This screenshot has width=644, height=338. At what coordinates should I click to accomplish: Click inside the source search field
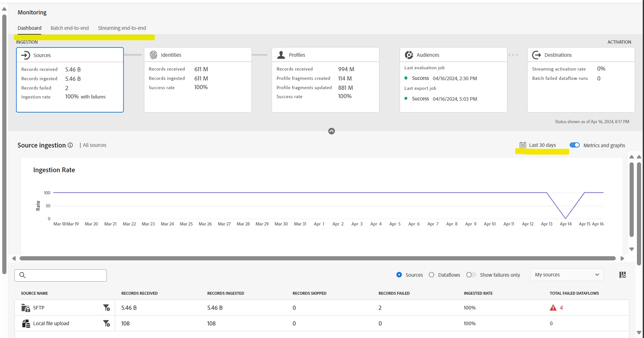[61, 275]
